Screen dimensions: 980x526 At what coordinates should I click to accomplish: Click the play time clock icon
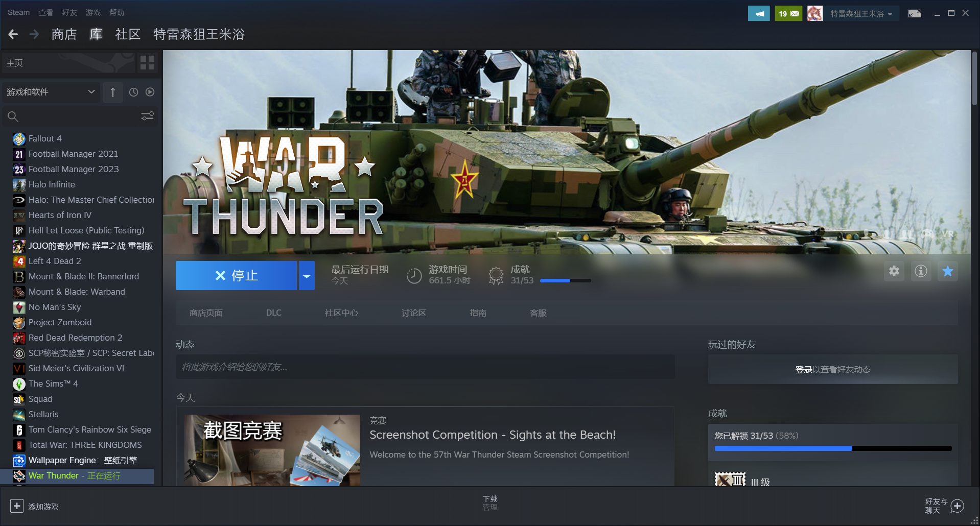pos(414,276)
